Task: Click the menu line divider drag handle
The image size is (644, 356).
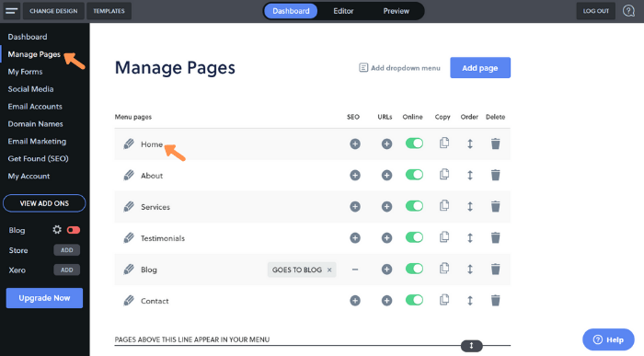Action: (x=471, y=346)
